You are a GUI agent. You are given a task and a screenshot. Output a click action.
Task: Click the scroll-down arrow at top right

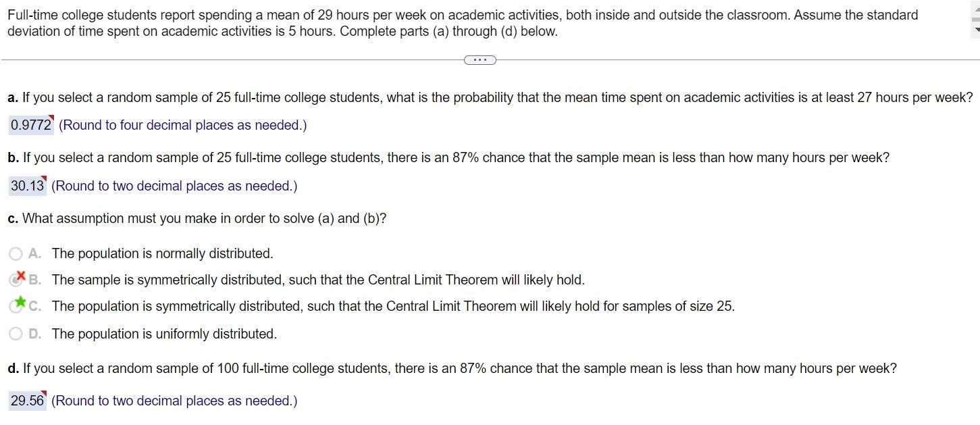[x=975, y=30]
